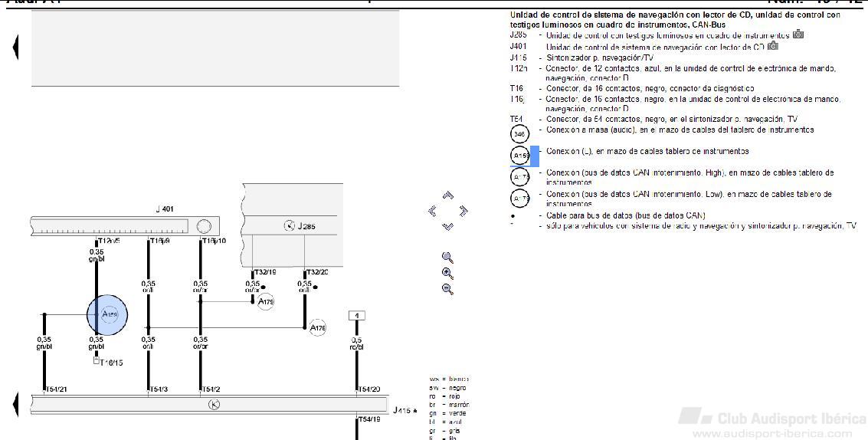Zoom in with the plus magnifier

(x=447, y=273)
